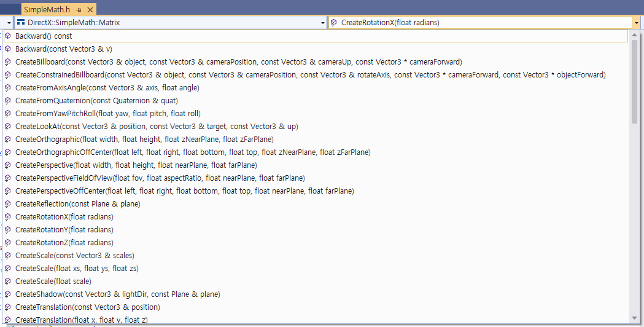The image size is (644, 327).
Task: Select the CreateOrthographicOffCenter entry
Action: point(316,152)
